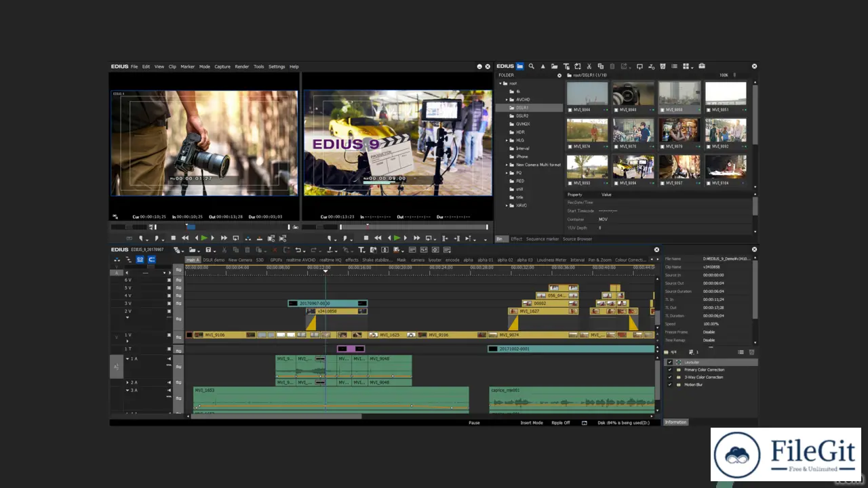Toggle the Primary Color Correction effect checkbox
The height and width of the screenshot is (488, 868).
point(670,370)
